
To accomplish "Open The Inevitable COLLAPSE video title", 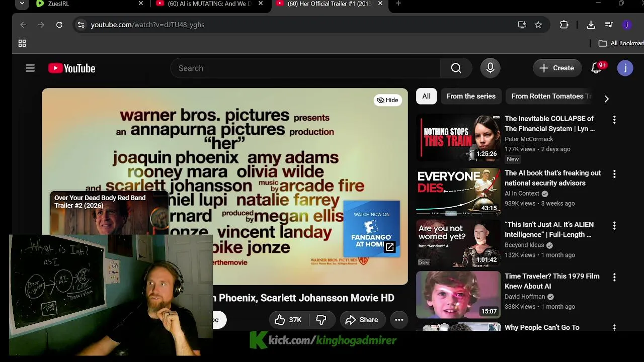I will pyautogui.click(x=549, y=124).
